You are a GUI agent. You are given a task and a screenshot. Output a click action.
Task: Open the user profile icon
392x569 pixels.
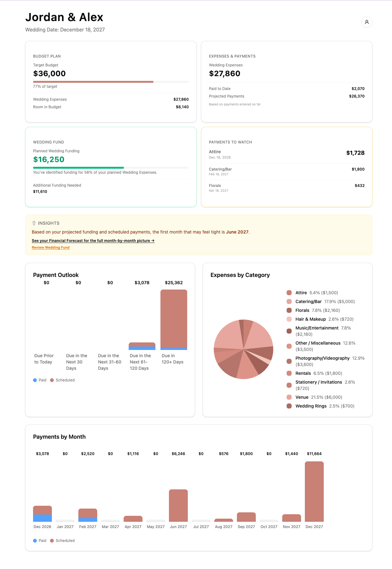click(x=367, y=22)
